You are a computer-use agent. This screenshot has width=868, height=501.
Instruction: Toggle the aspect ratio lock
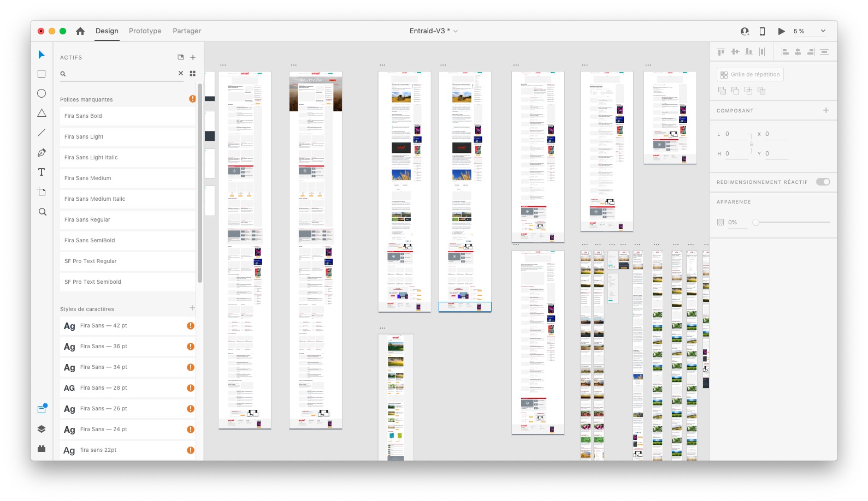752,144
